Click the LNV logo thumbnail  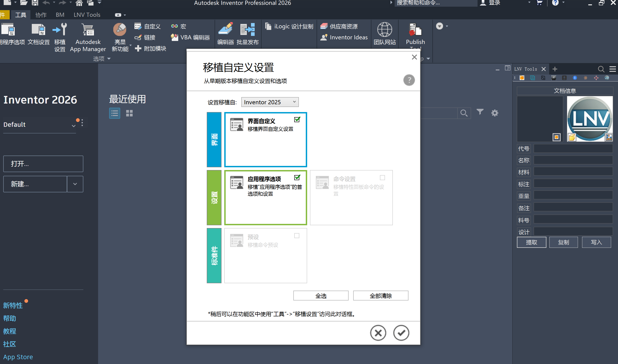point(590,119)
